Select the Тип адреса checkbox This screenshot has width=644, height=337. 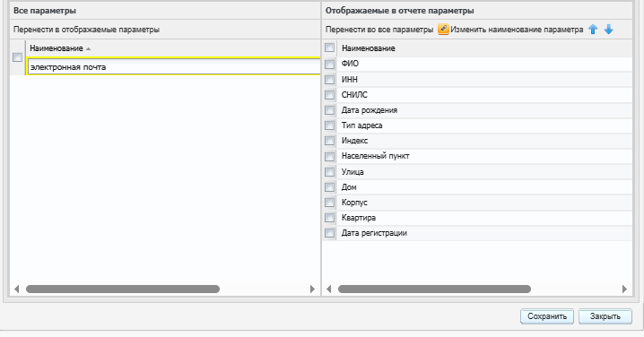[329, 125]
